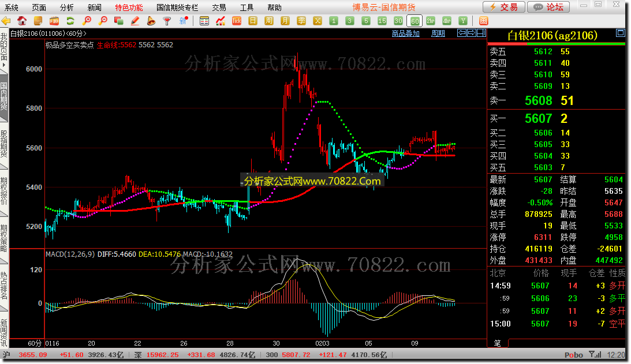Maximize the 白银2106 quote panel
Viewport: 631px width, 364px height.
pyautogui.click(x=620, y=33)
